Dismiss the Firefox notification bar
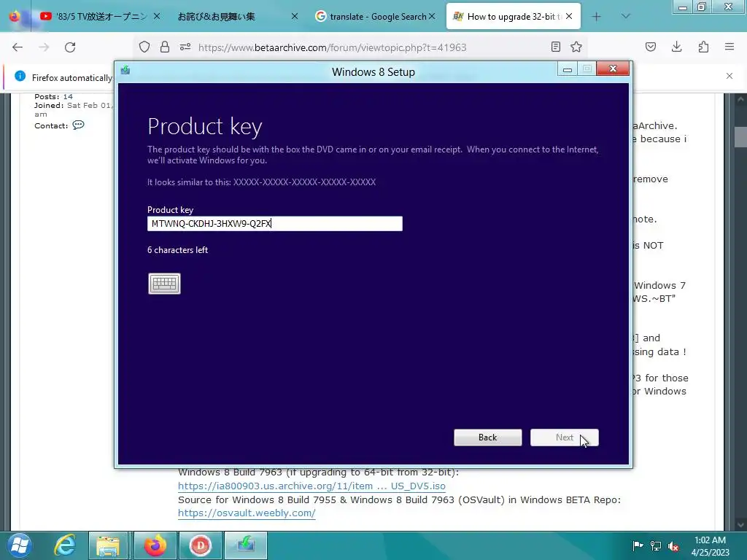This screenshot has width=747, height=560. (729, 76)
